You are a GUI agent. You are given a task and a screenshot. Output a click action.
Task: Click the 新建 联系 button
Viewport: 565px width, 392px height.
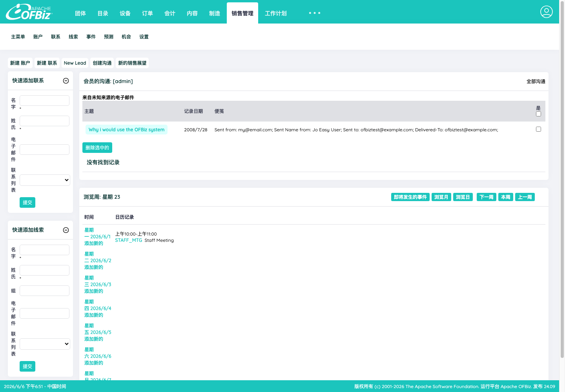click(x=47, y=63)
